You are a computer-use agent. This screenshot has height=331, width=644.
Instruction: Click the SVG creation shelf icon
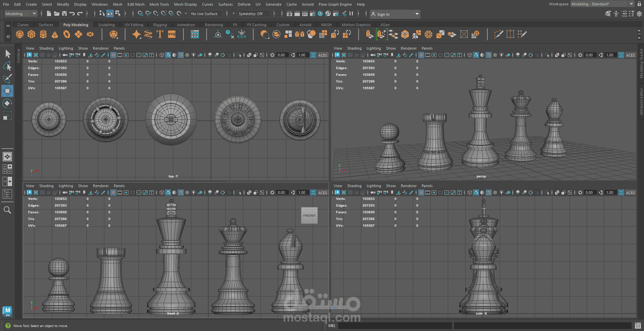[172, 34]
